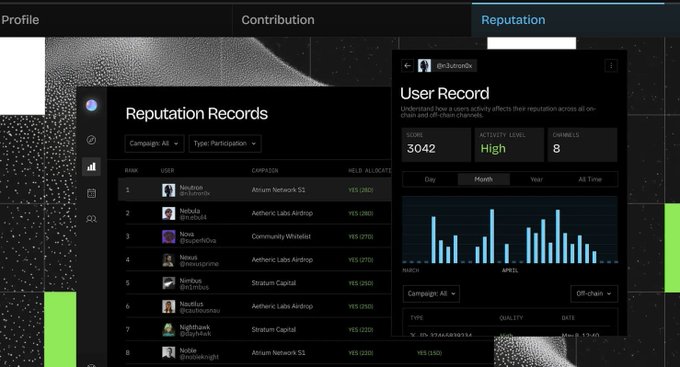Click Atrium Network S1 in Noble's row
This screenshot has height=367, width=680.
click(x=278, y=353)
